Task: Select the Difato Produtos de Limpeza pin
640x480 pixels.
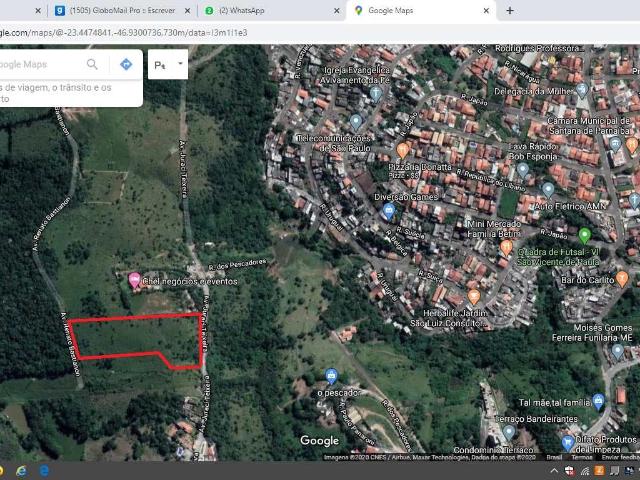Action: tap(568, 443)
